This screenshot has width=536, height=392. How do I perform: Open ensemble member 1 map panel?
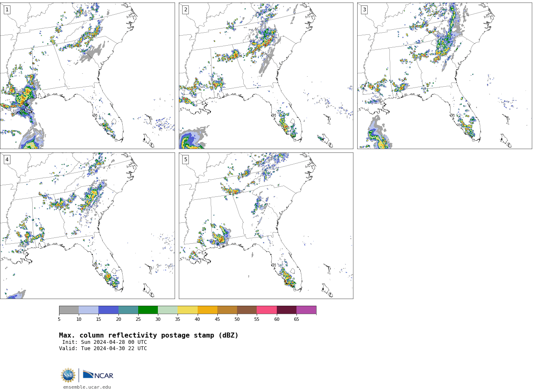pyautogui.click(x=87, y=76)
